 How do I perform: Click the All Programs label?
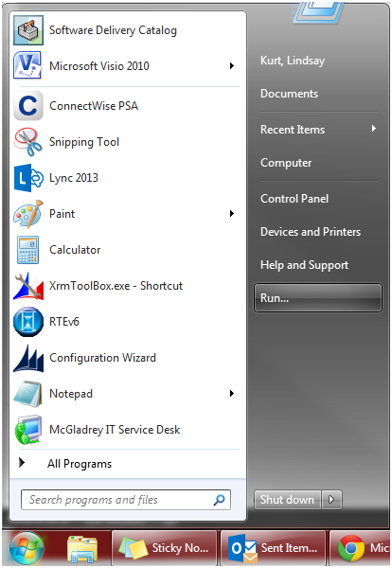tap(80, 464)
